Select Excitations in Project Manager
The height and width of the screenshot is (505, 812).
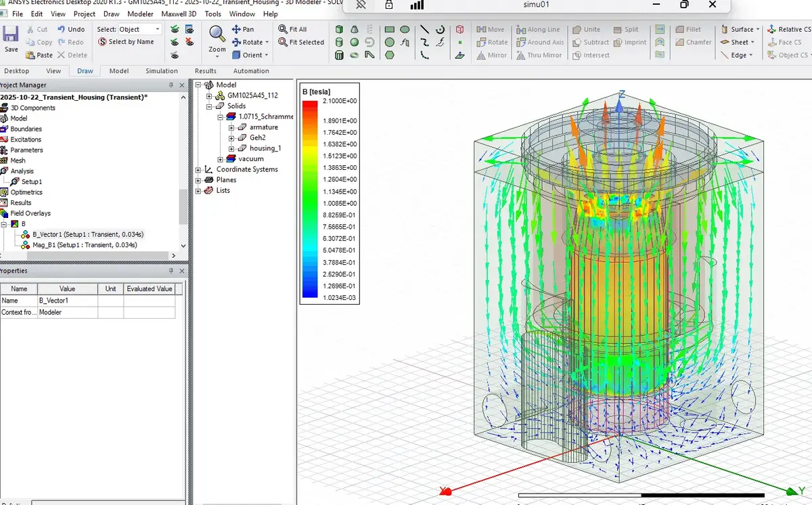(26, 139)
